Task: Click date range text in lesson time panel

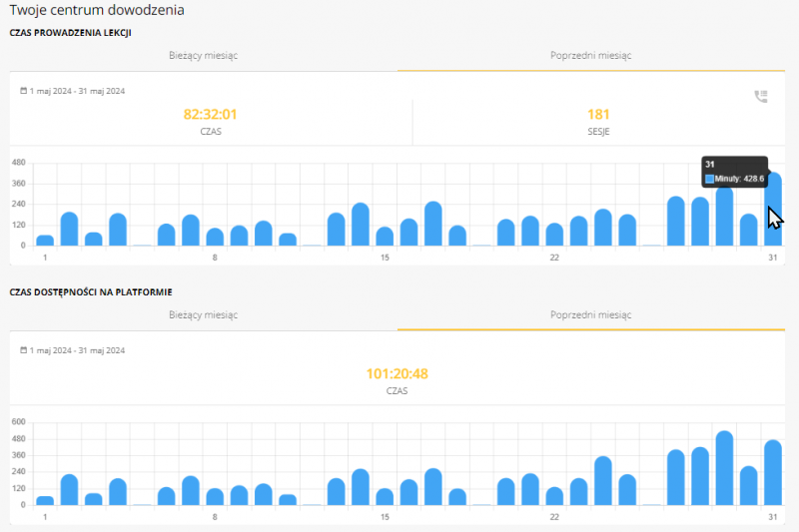Action: coord(77,91)
